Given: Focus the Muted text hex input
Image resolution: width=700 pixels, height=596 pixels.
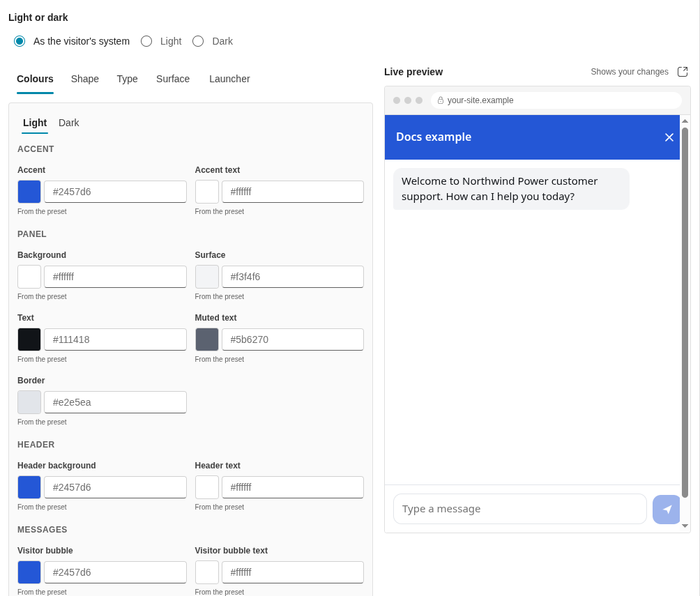Looking at the screenshot, I should pyautogui.click(x=293, y=339).
